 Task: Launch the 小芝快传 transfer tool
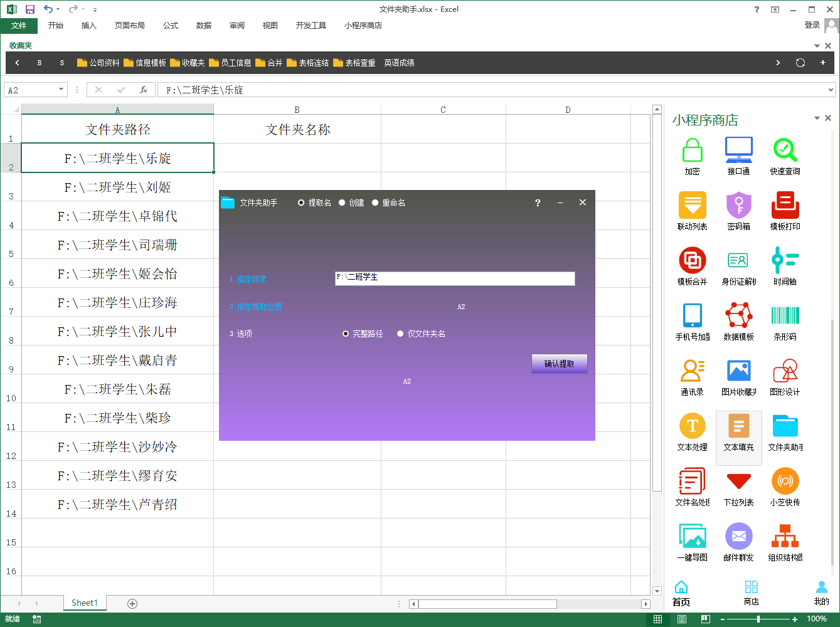click(x=785, y=487)
